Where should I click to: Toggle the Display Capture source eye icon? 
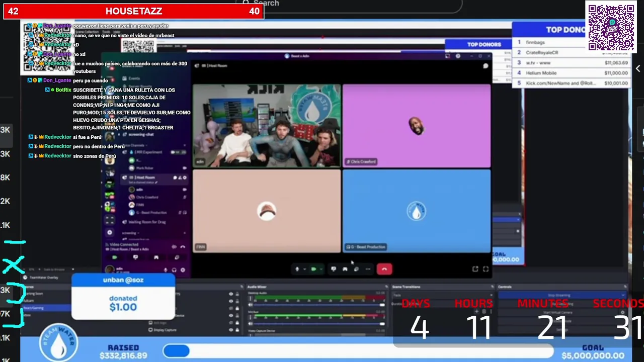pyautogui.click(x=231, y=330)
